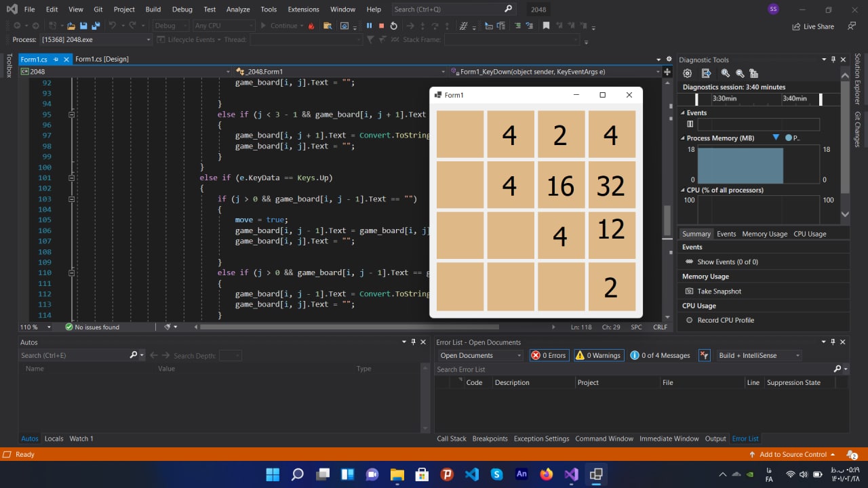Open Diagnostic Tools settings gear

[x=687, y=73]
